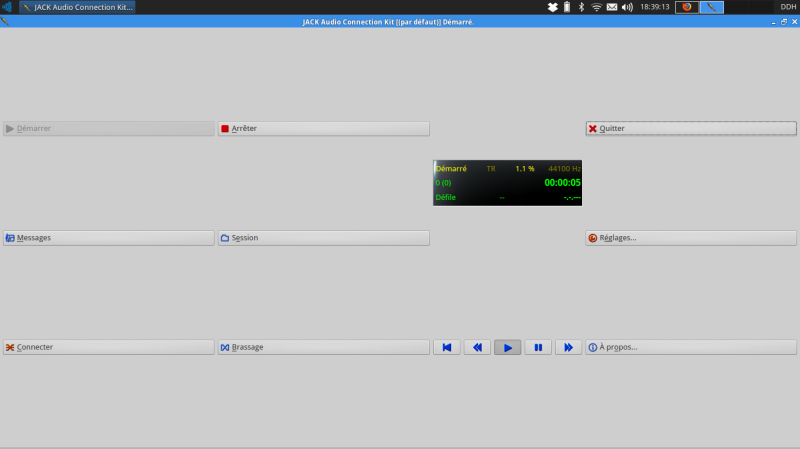This screenshot has height=449, width=800.
Task: Click the 0 (0) xrun count
Action: pos(443,183)
